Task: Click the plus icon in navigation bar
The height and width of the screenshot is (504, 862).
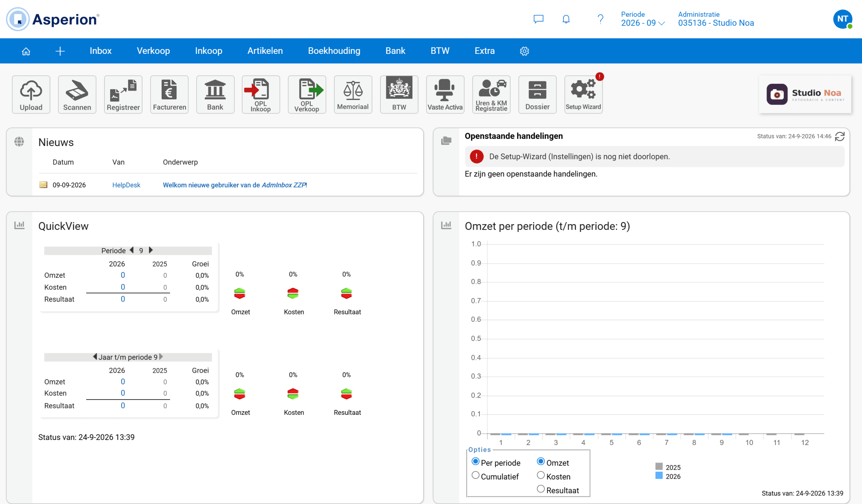Action: tap(60, 51)
